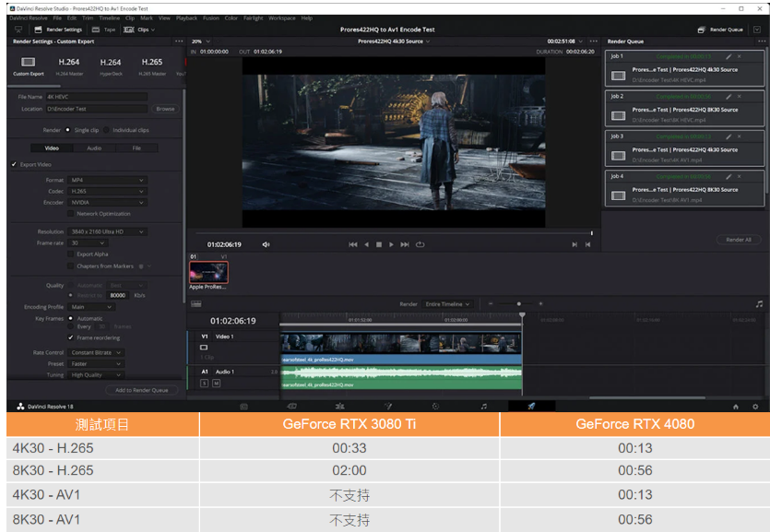Play reverse in the viewer
The width and height of the screenshot is (770, 532).
pyautogui.click(x=366, y=244)
